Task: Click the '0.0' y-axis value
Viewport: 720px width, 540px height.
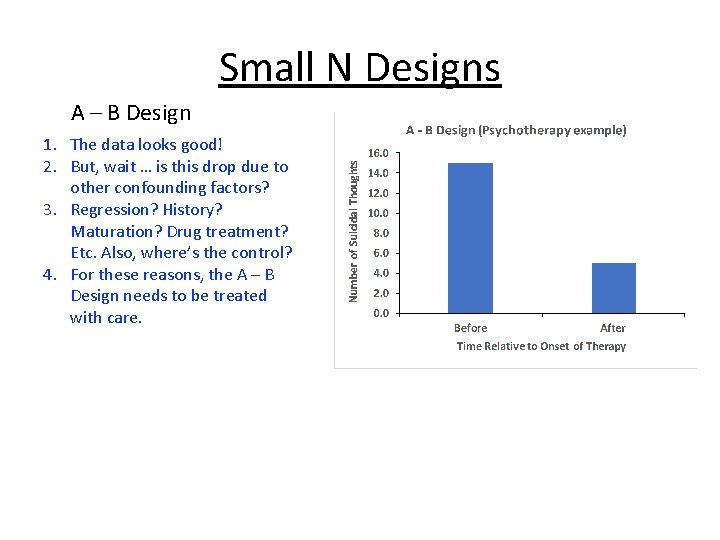Action: point(381,313)
